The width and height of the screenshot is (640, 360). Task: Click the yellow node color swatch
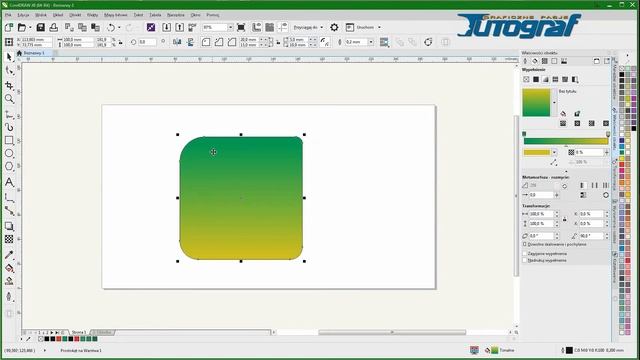coord(537,152)
